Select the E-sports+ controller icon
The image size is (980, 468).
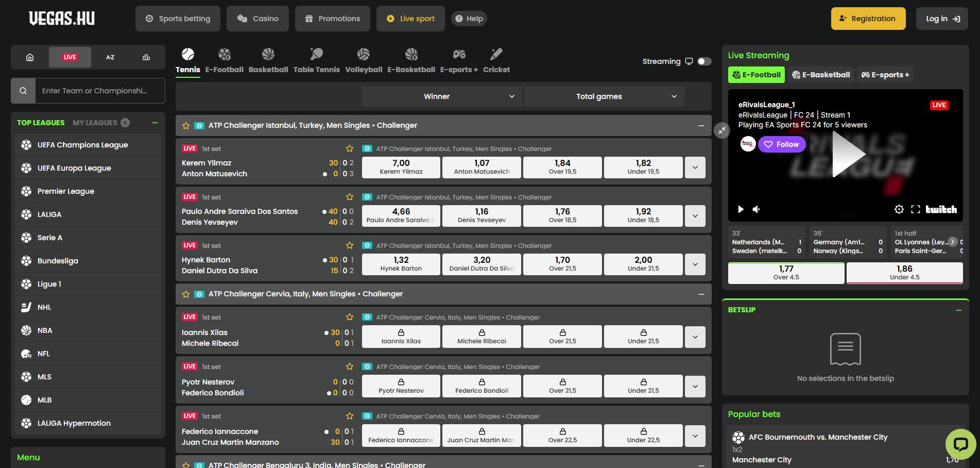click(459, 54)
